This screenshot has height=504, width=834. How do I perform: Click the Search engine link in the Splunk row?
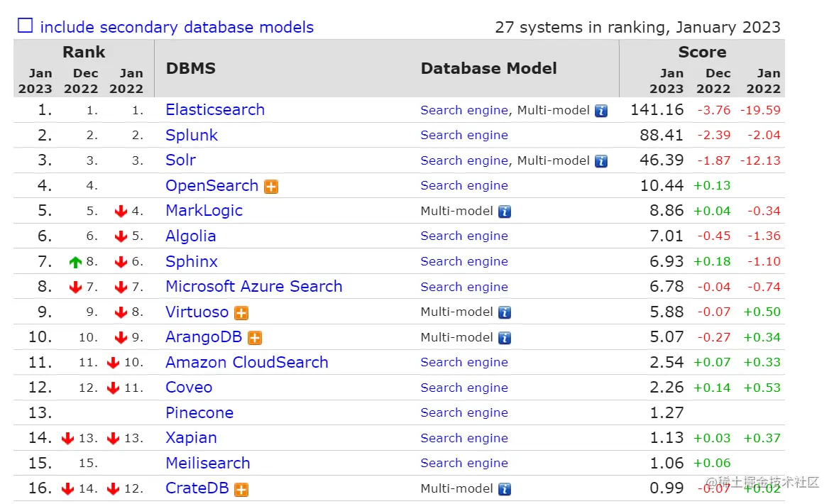pyautogui.click(x=464, y=135)
